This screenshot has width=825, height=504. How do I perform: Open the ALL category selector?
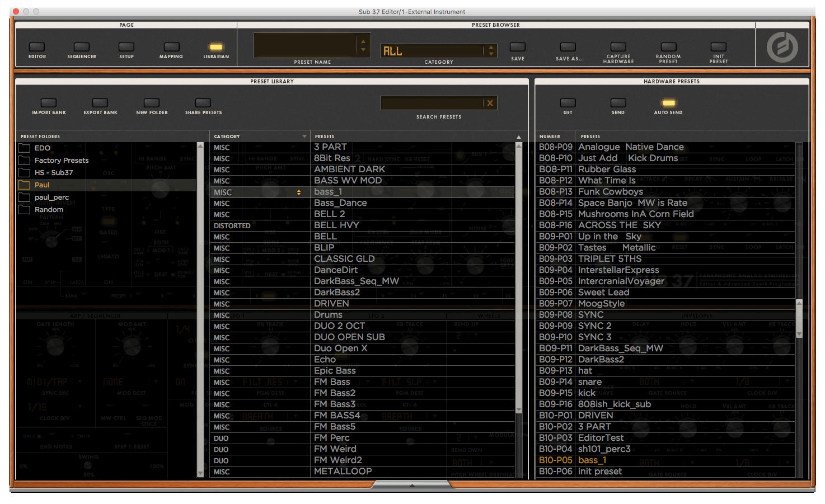[x=438, y=51]
